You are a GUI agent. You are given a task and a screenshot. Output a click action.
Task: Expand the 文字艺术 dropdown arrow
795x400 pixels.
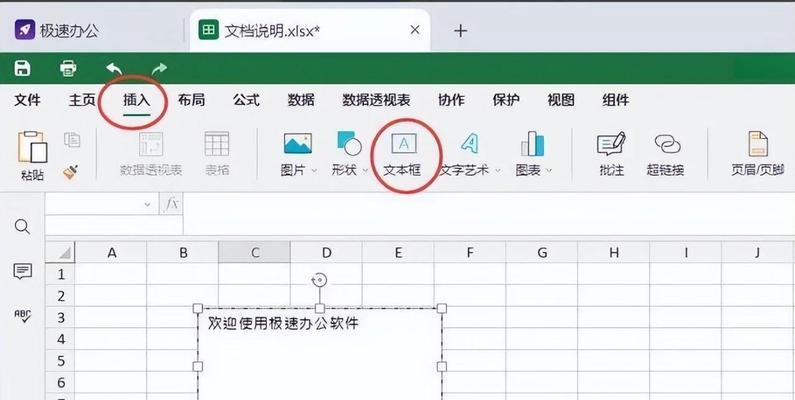coord(498,170)
